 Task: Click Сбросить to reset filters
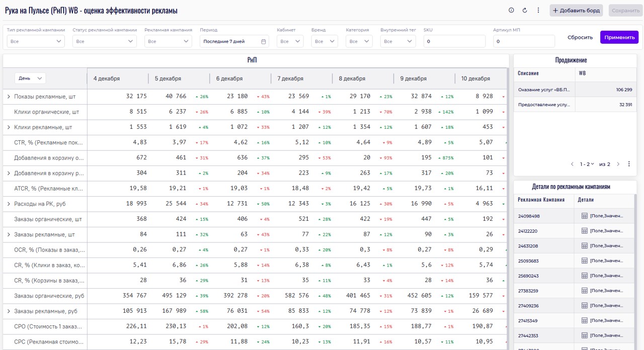[580, 37]
